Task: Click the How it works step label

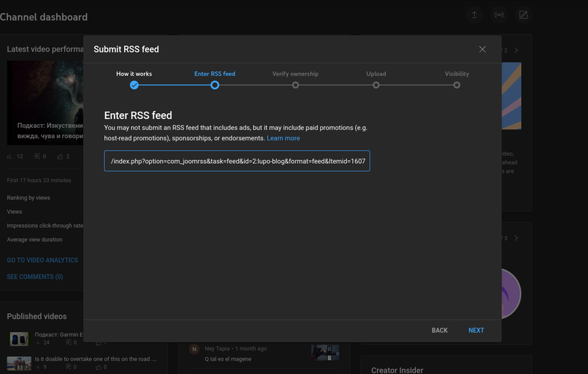Action: tap(135, 74)
